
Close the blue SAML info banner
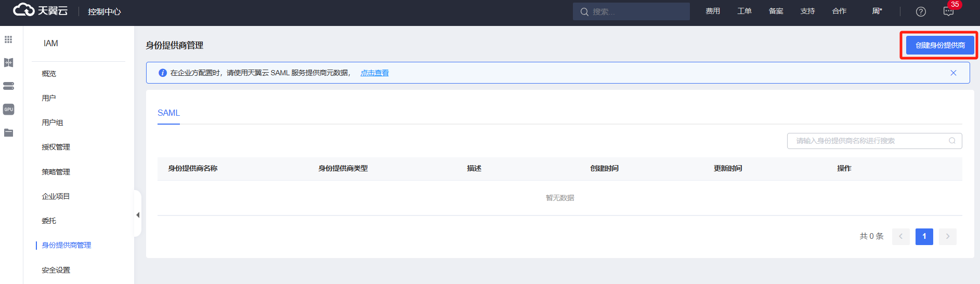[x=953, y=73]
